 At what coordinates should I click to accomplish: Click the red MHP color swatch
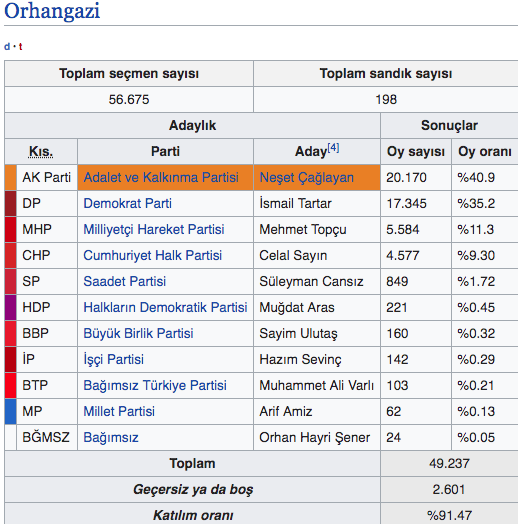coord(11,230)
